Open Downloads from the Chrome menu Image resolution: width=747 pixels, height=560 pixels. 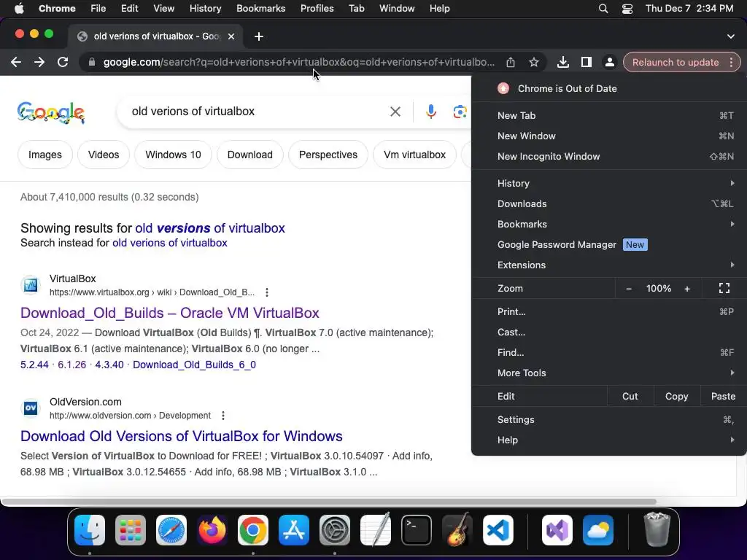(x=609, y=204)
